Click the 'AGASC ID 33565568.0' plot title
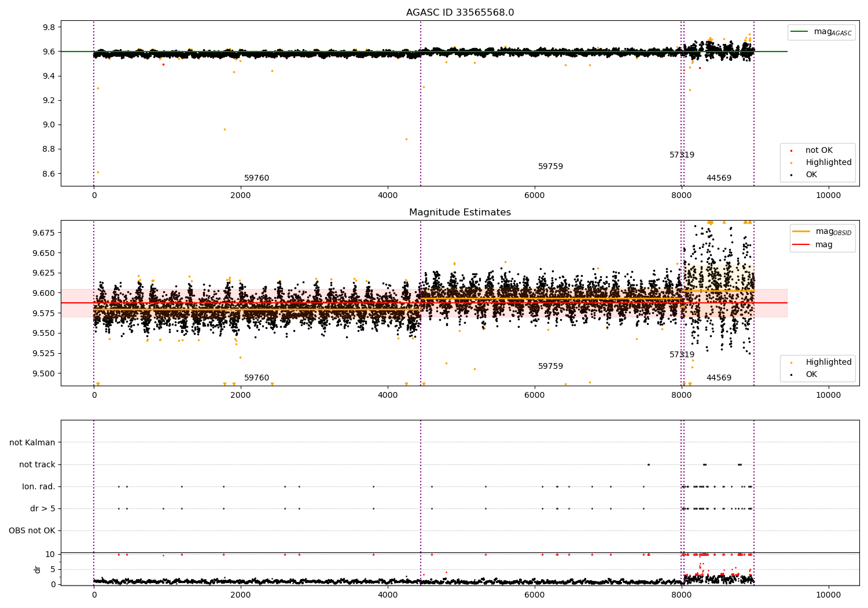 [460, 13]
